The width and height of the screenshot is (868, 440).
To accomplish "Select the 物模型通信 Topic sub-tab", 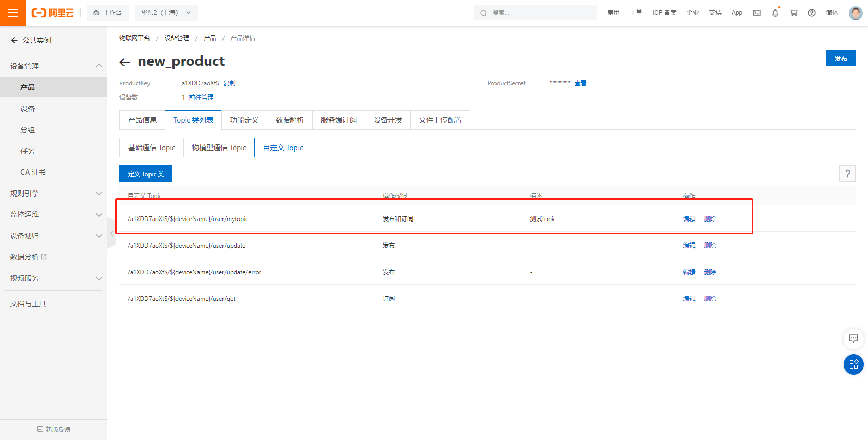I will pos(219,148).
